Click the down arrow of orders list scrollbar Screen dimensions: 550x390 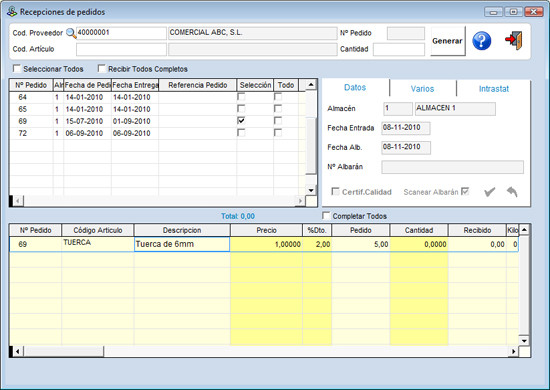[311, 190]
